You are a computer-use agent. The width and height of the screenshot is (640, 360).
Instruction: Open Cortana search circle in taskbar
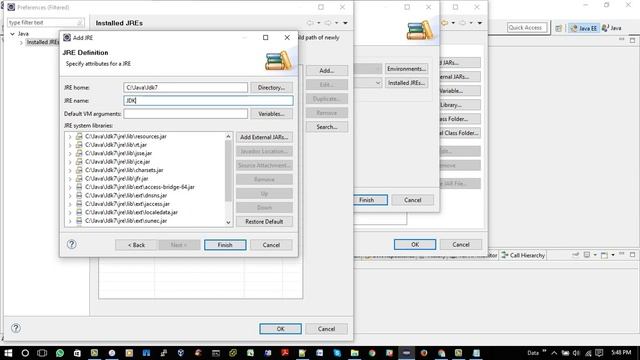click(25, 353)
